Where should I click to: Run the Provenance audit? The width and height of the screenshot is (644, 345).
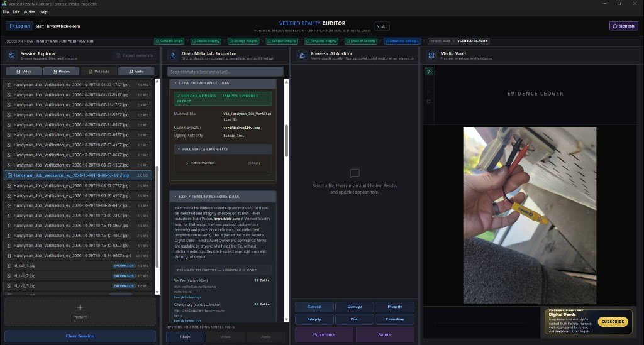(x=324, y=335)
